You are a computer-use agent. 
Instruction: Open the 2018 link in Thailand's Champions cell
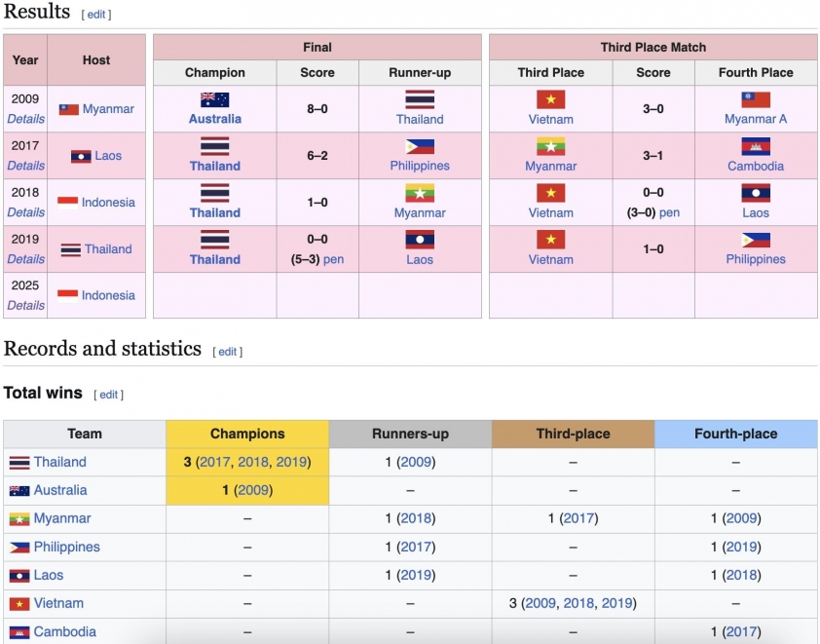(253, 463)
